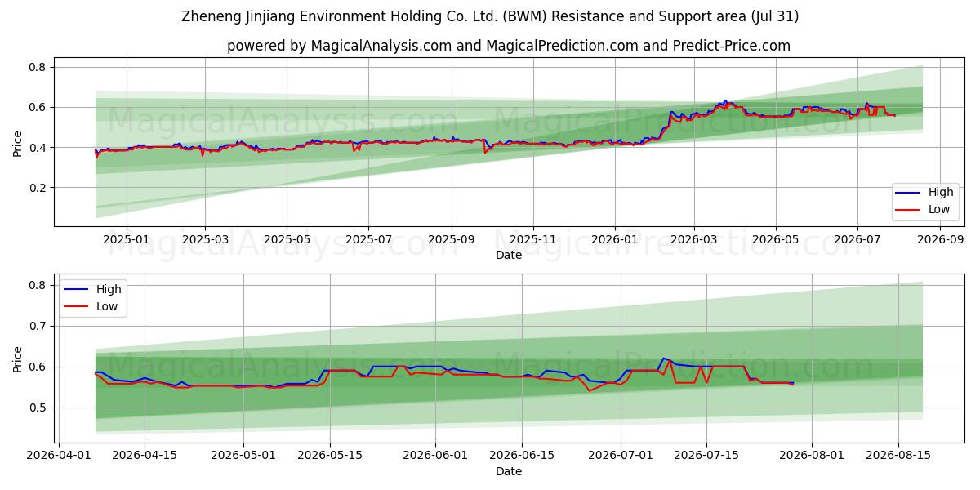This screenshot has height=490, width=980.
Task: Click the 2026-05 date tick label
Action: click(775, 240)
